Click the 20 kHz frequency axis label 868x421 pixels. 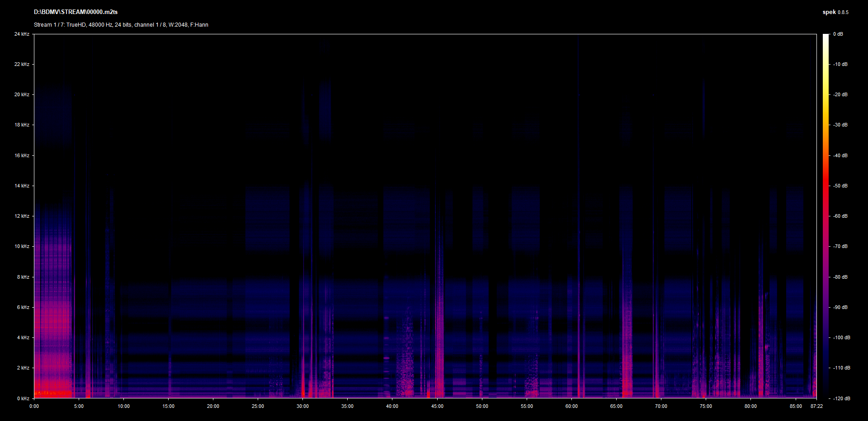click(x=22, y=94)
